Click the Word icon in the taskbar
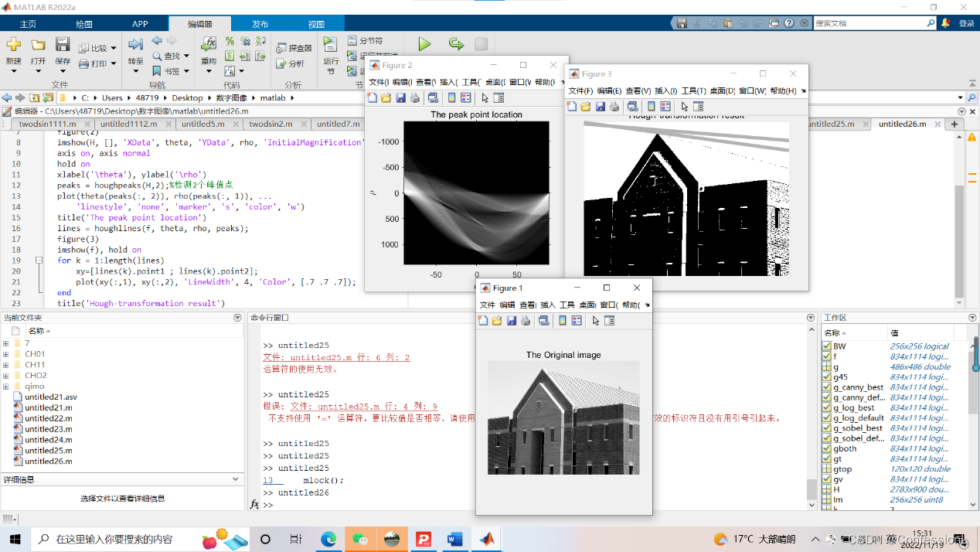Screen dimensions: 980x552 coord(454,539)
